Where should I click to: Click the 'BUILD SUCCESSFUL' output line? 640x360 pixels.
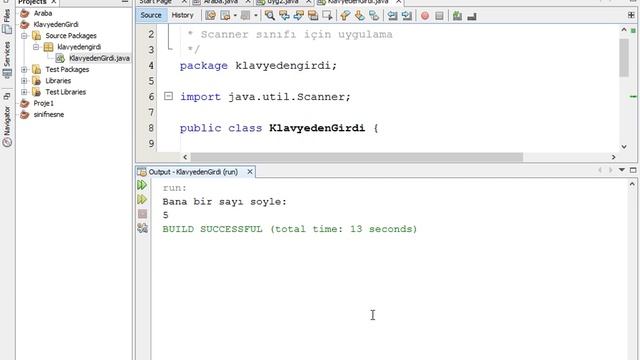290,229
